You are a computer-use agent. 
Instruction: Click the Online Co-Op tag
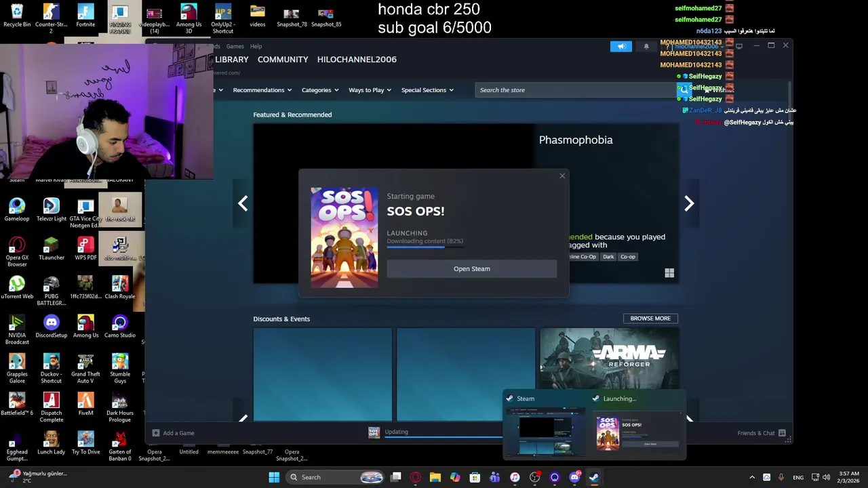coord(582,257)
